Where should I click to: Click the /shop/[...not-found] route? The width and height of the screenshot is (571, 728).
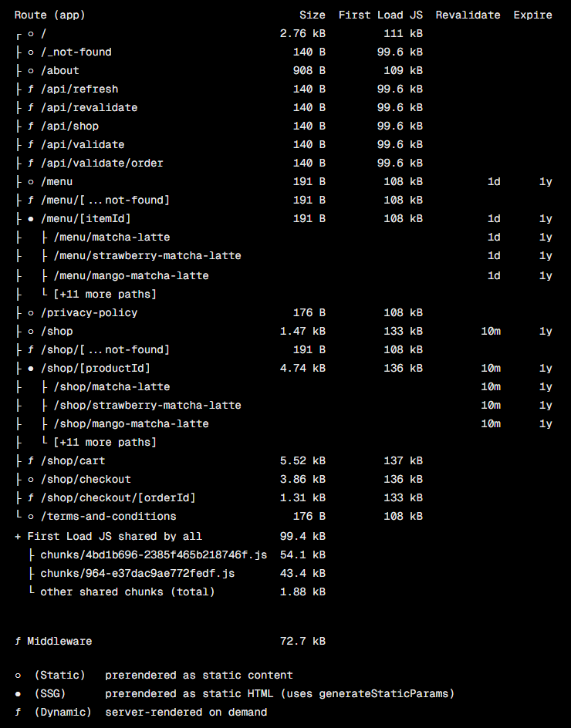[106, 350]
